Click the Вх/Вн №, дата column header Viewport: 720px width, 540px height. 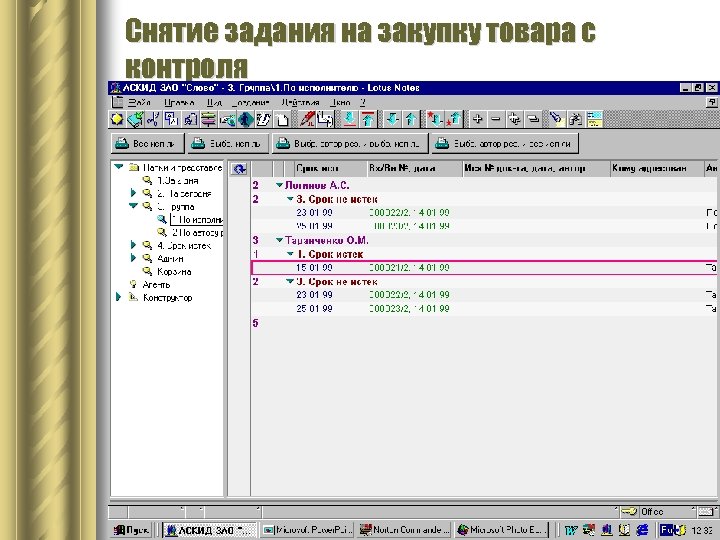click(x=415, y=169)
